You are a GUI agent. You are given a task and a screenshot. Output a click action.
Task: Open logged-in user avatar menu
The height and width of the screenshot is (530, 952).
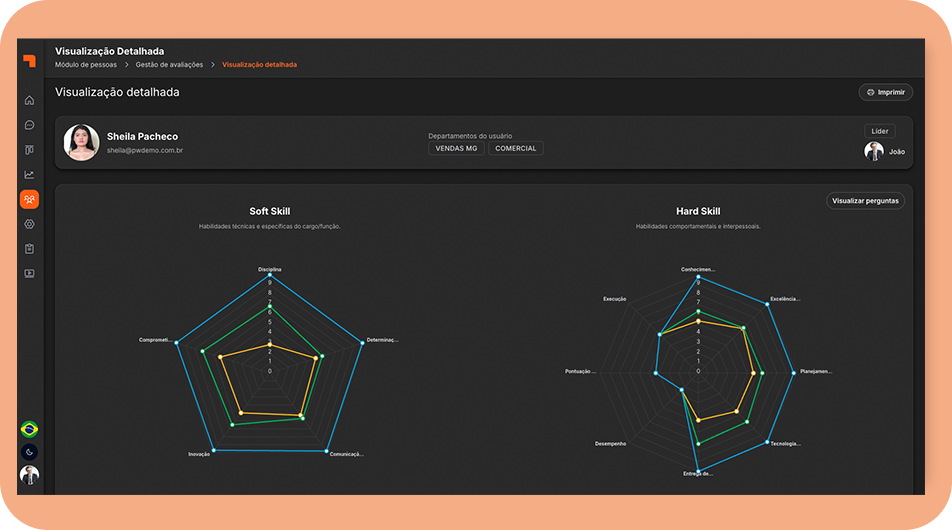tap(29, 475)
